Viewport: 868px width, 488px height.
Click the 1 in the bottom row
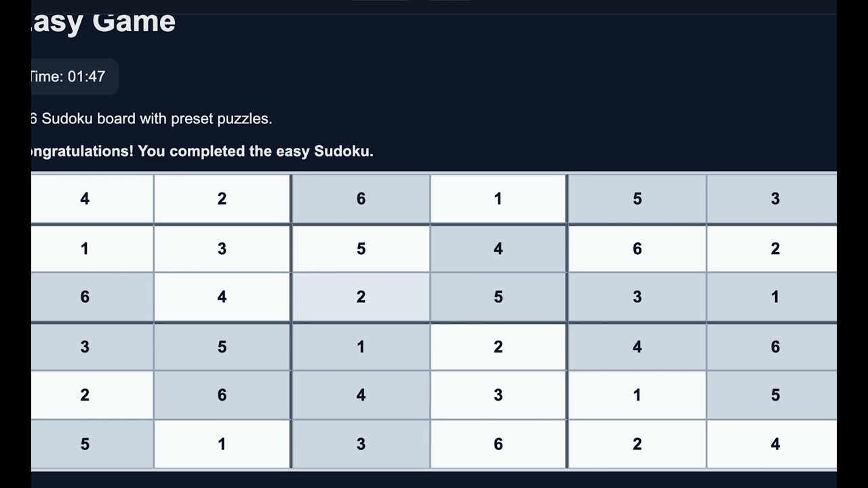pyautogui.click(x=222, y=444)
